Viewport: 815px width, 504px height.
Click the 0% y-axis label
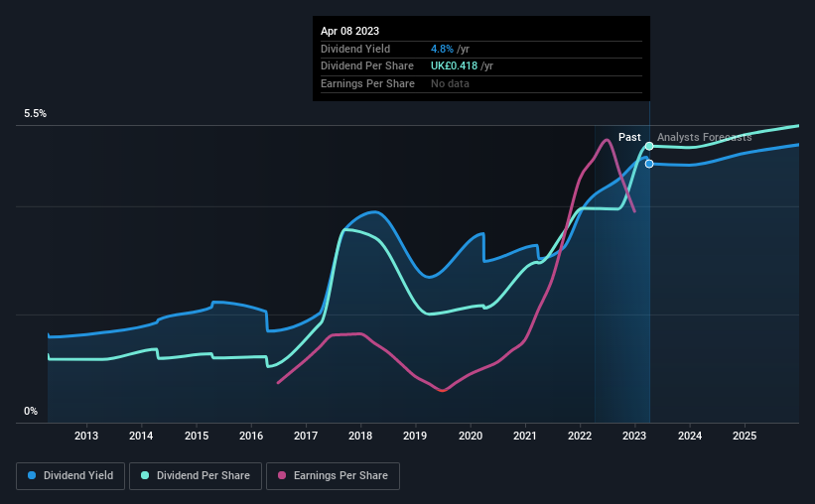click(31, 411)
